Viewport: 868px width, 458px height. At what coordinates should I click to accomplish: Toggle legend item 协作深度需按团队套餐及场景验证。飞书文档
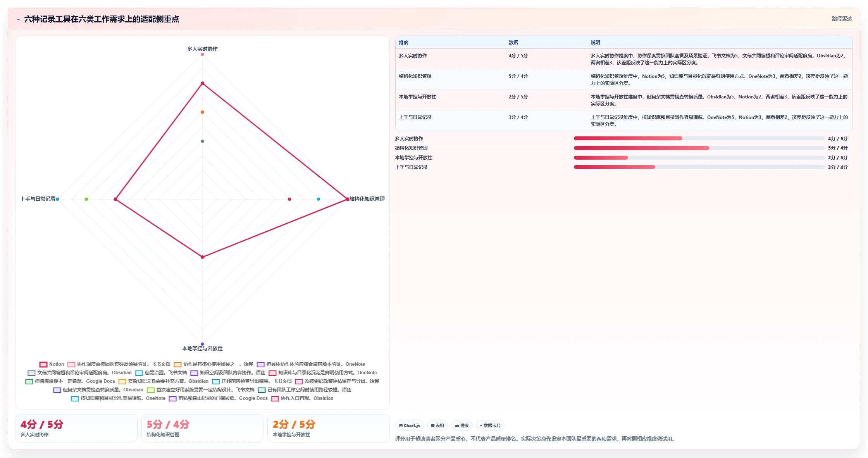[119, 364]
